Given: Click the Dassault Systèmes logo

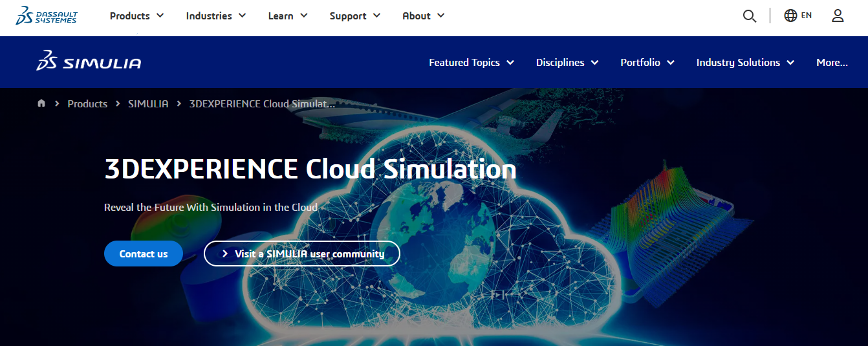Looking at the screenshot, I should point(47,16).
